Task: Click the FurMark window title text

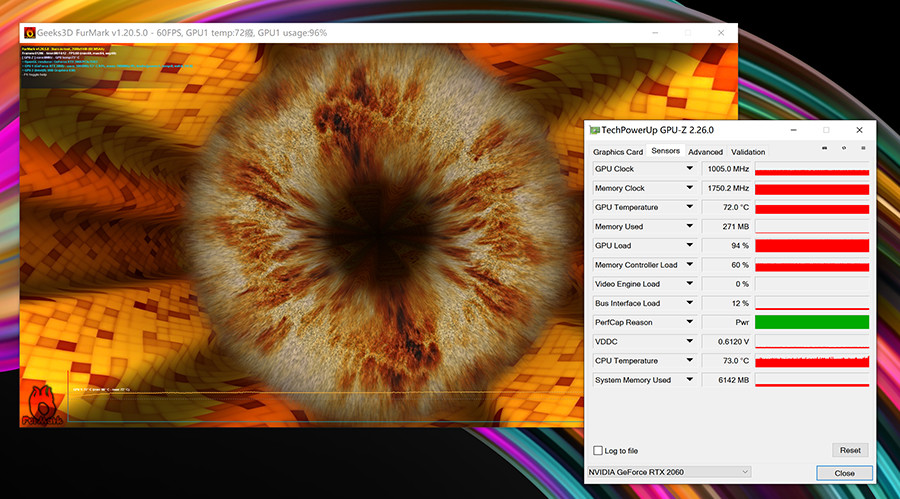Action: (182, 33)
